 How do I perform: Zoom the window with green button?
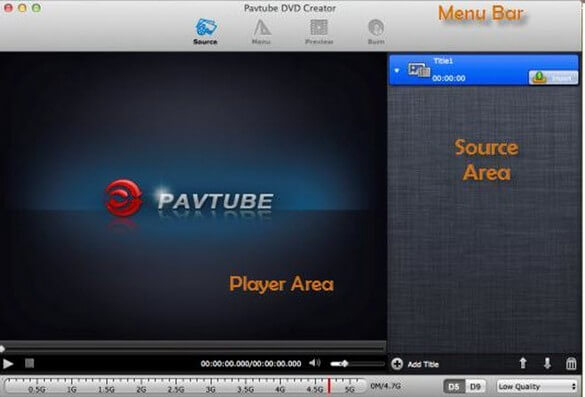tap(37, 8)
